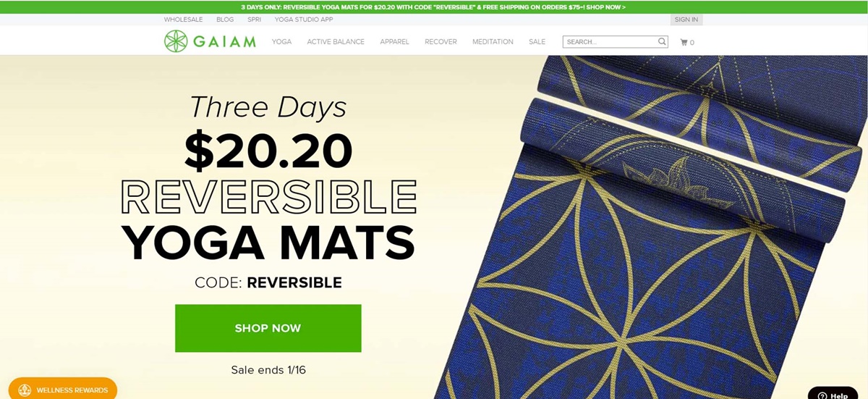Open the Blog link

(225, 20)
